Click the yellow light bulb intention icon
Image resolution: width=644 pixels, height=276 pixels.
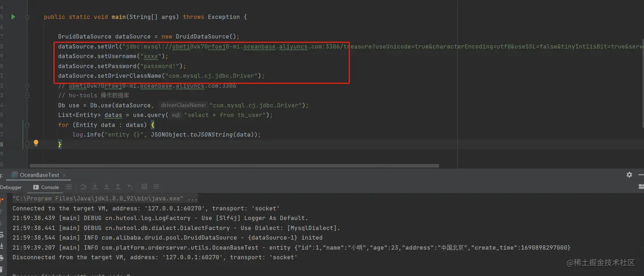coord(36,143)
